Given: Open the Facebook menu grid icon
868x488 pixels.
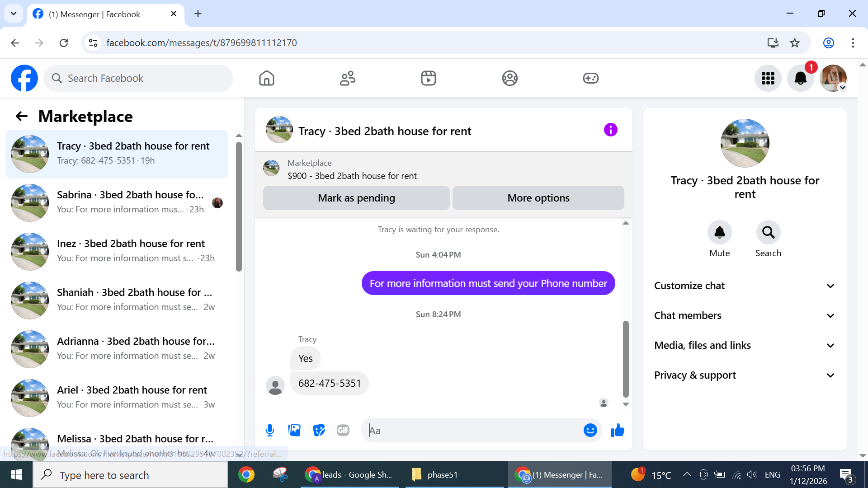Looking at the screenshot, I should (x=768, y=78).
